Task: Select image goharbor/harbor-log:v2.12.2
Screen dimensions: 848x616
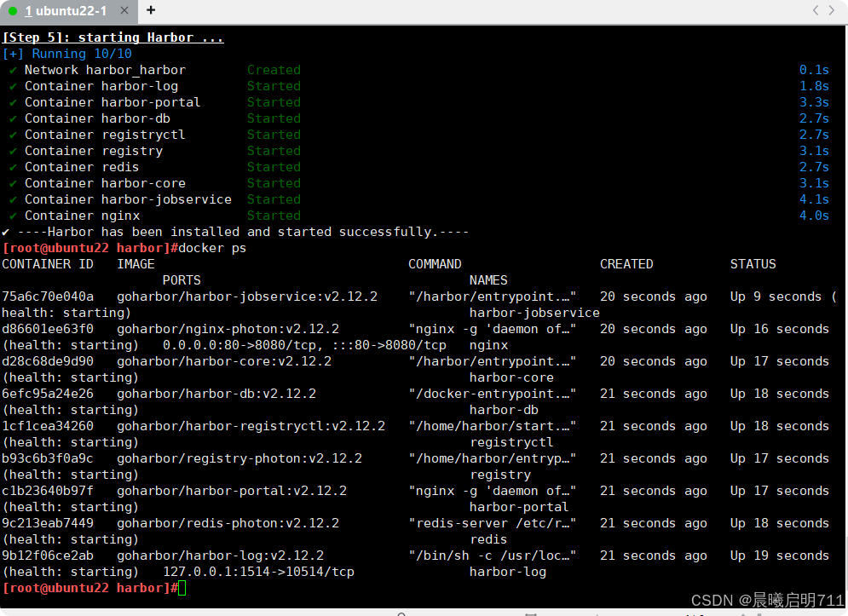Action: tap(221, 556)
